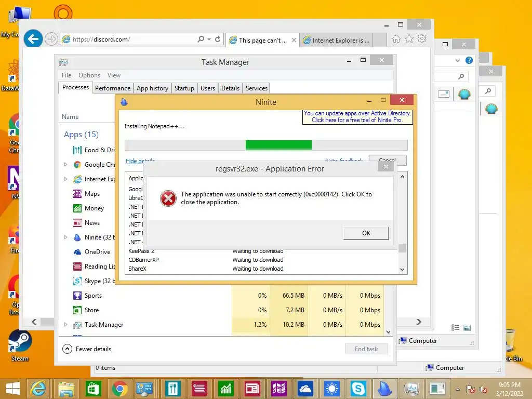Select the Food & Drink app icon
Screen dimensions: 532x399
point(77,150)
